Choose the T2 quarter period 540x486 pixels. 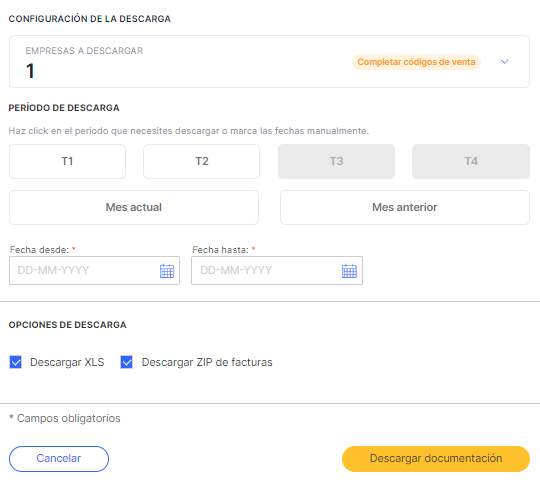[x=201, y=162]
